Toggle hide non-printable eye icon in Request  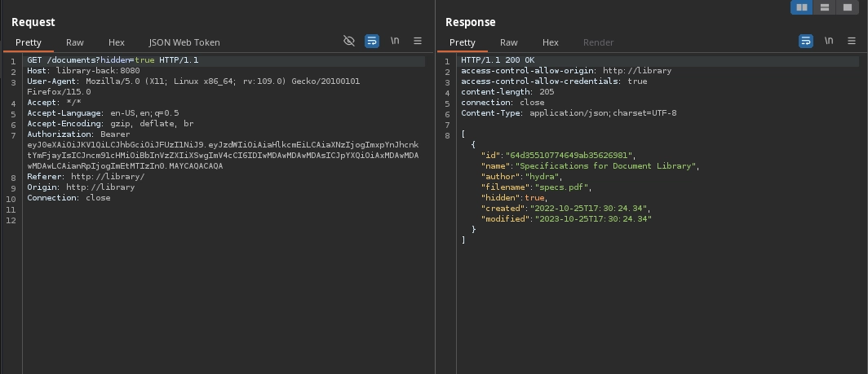click(349, 41)
